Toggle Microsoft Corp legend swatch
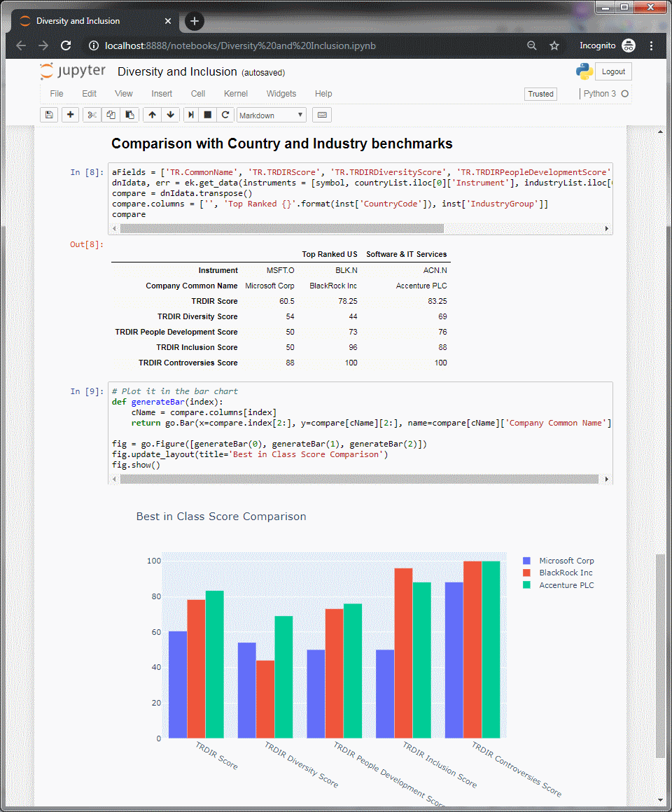The height and width of the screenshot is (812, 672). [526, 561]
